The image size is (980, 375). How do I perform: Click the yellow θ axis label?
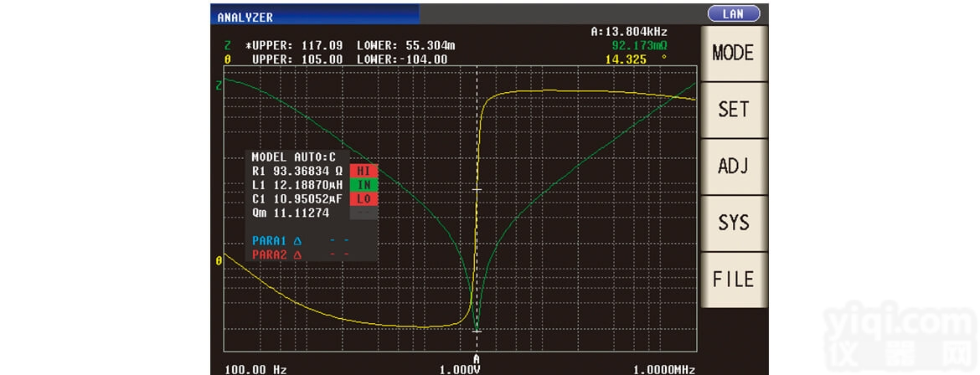[x=219, y=261]
